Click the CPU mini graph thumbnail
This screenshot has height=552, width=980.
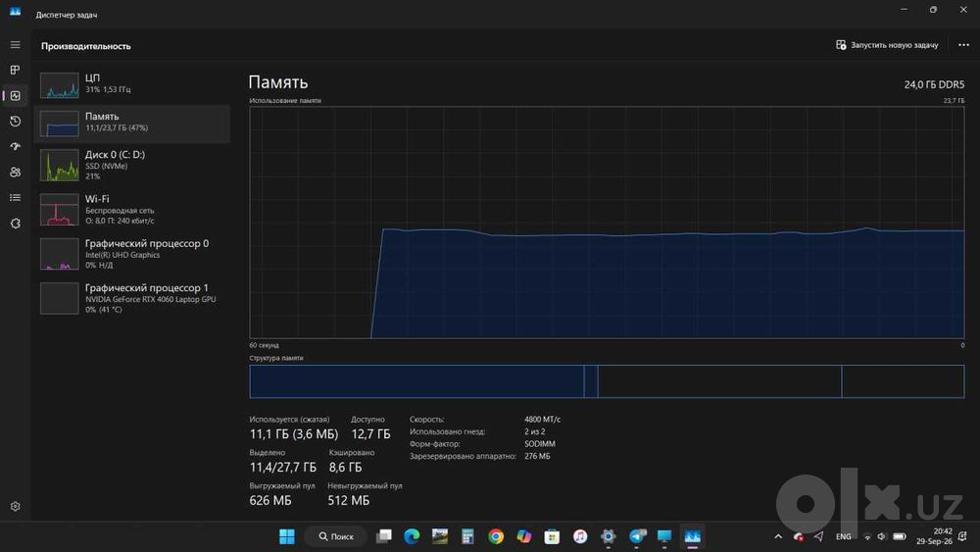pos(60,85)
